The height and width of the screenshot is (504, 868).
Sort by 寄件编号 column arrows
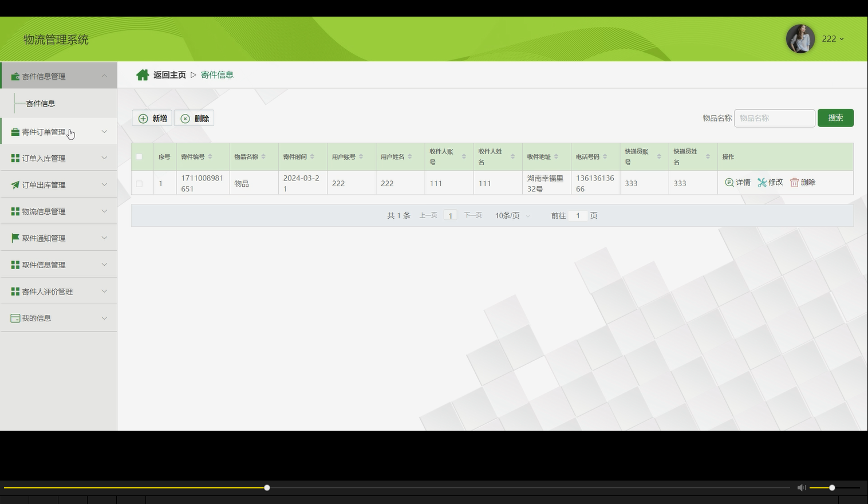[210, 156]
